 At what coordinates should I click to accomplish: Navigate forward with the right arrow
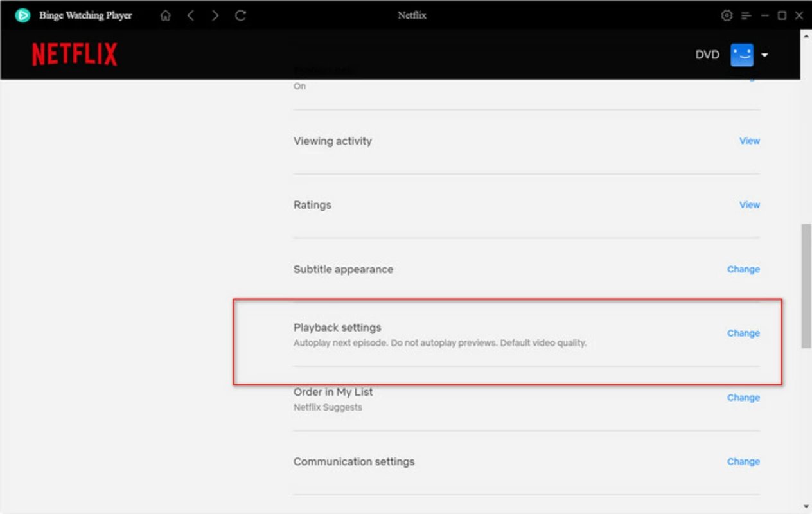pos(215,15)
